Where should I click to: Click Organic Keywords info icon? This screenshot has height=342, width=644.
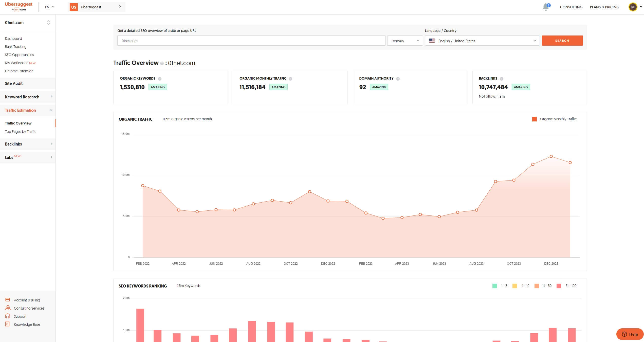pos(160,79)
